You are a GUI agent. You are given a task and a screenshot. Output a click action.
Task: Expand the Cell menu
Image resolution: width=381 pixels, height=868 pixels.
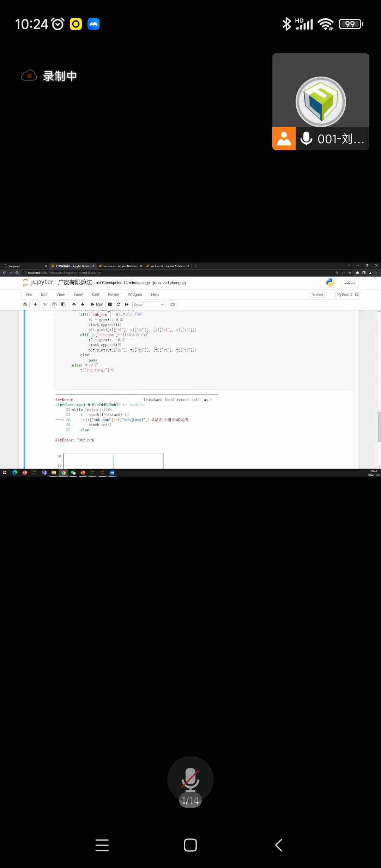95,295
